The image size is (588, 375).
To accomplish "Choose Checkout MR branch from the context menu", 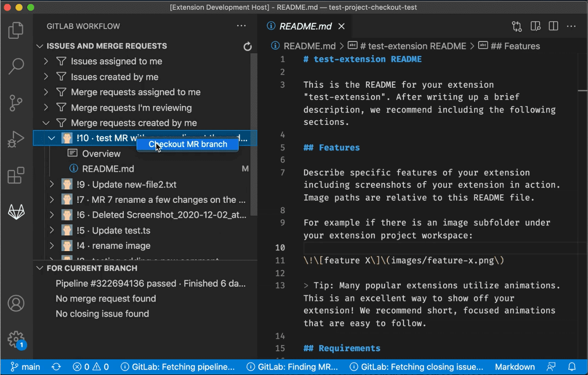I will pyautogui.click(x=188, y=144).
